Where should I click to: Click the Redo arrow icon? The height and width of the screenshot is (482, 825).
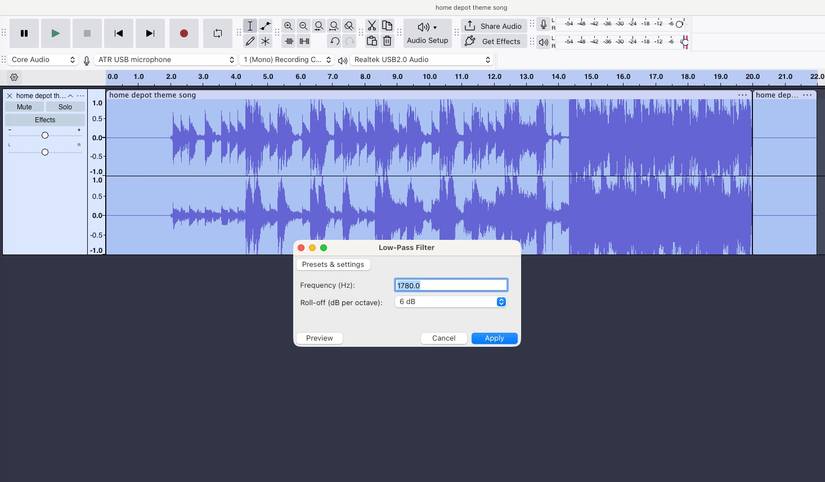tap(349, 41)
